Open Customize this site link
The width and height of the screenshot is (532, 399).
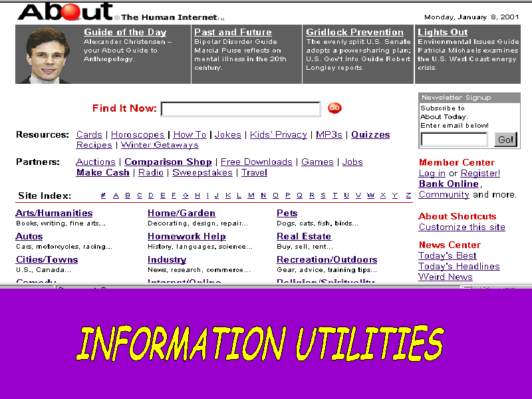click(462, 227)
